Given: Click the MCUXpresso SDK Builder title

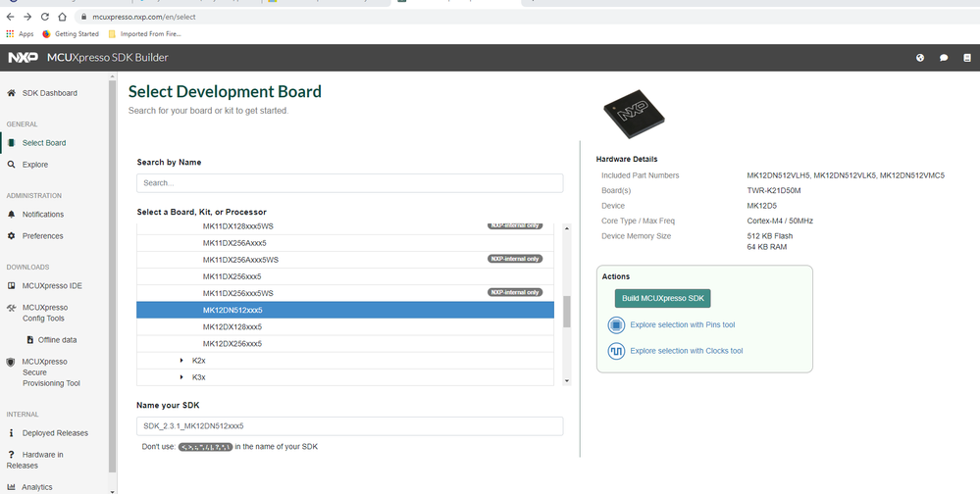Looking at the screenshot, I should (108, 58).
